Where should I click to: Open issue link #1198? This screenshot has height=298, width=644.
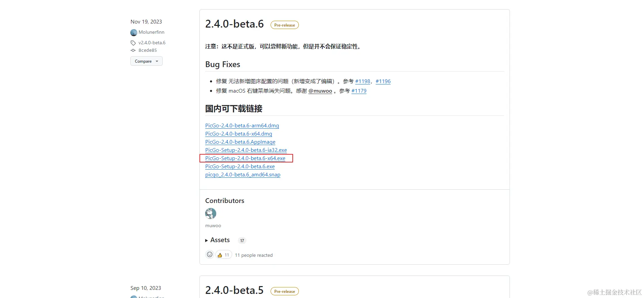coord(363,81)
